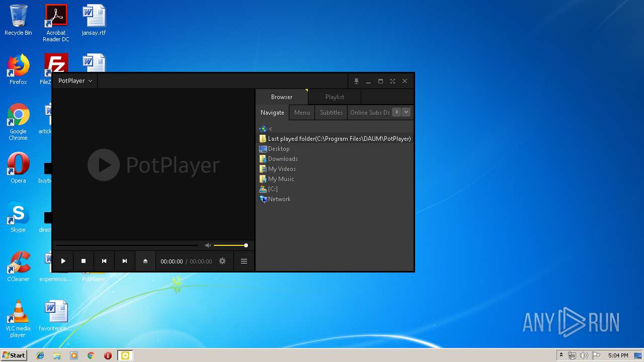The width and height of the screenshot is (644, 362).
Task: Select the Browser tab
Action: pos(282,97)
